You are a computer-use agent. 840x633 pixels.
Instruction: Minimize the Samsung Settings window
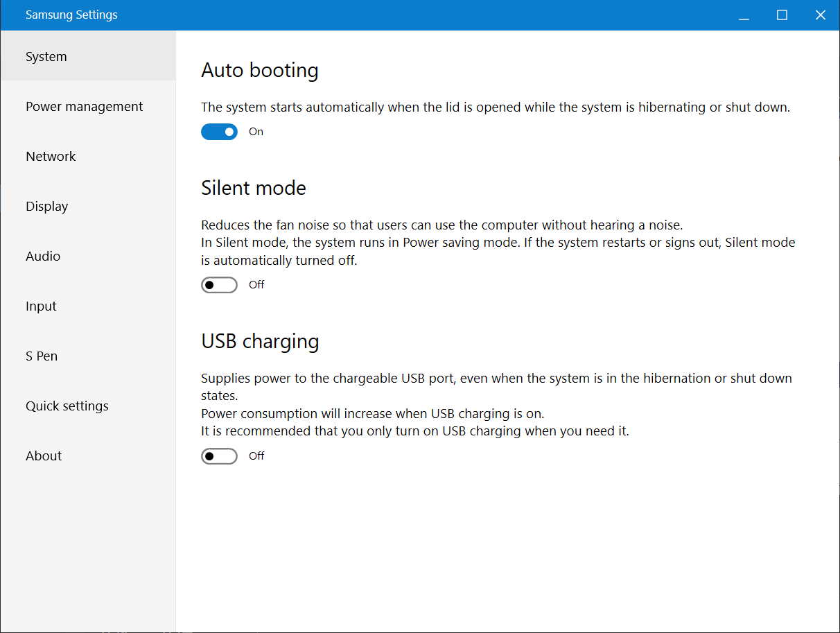click(744, 15)
